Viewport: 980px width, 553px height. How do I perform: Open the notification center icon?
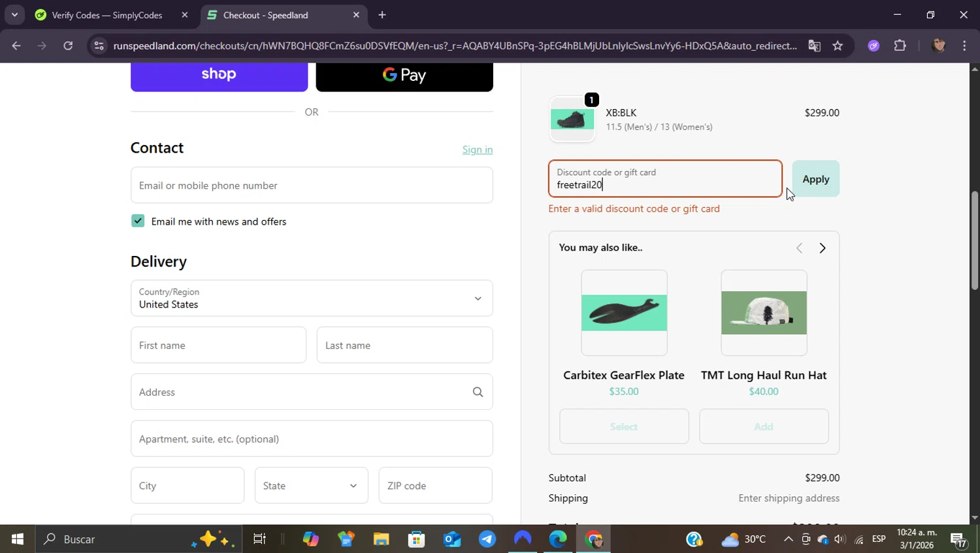[959, 539]
